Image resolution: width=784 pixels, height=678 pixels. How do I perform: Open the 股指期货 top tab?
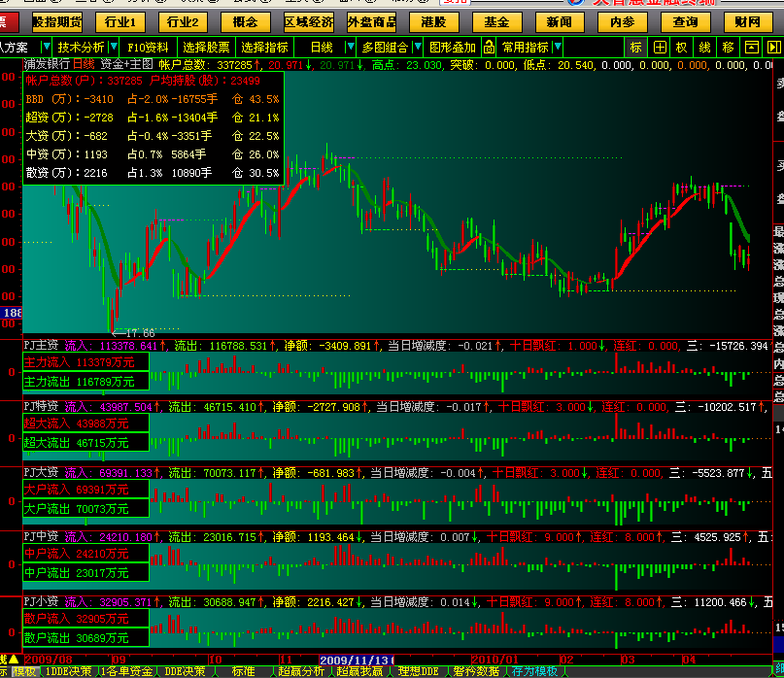pyautogui.click(x=57, y=22)
